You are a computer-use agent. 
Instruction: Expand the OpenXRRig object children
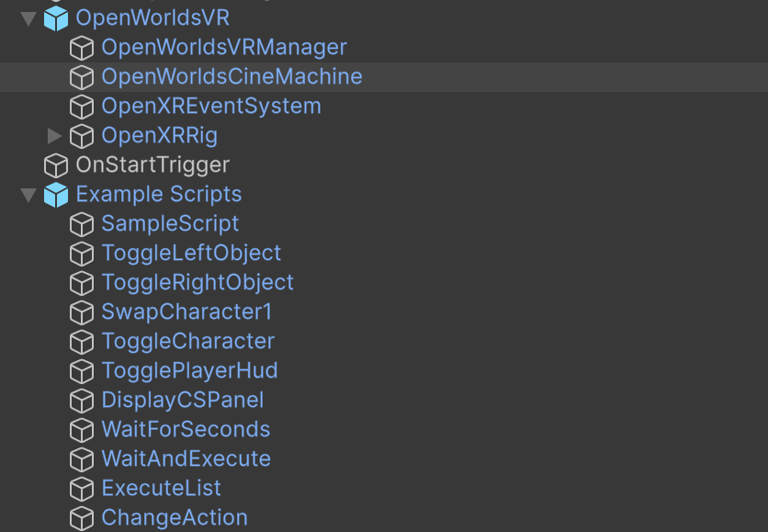click(54, 136)
